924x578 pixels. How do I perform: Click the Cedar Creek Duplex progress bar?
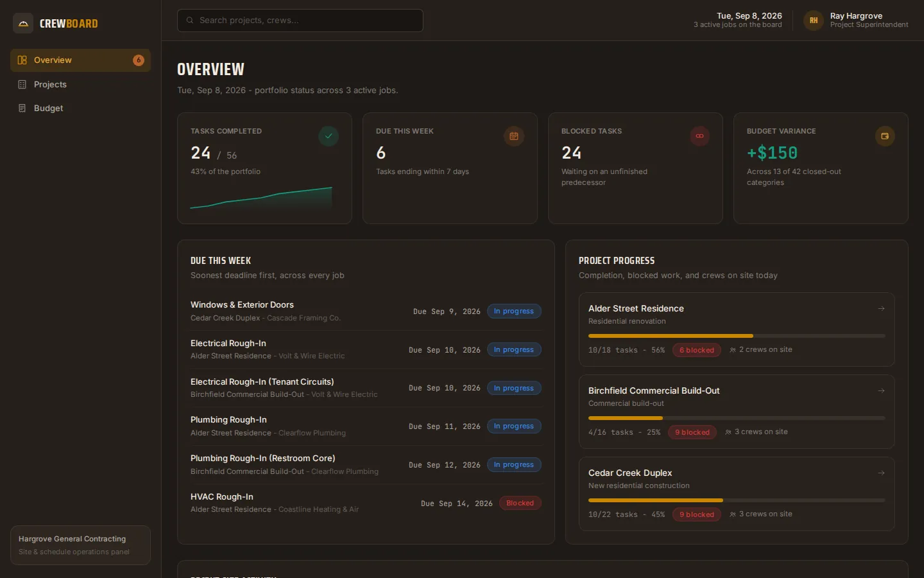point(737,500)
